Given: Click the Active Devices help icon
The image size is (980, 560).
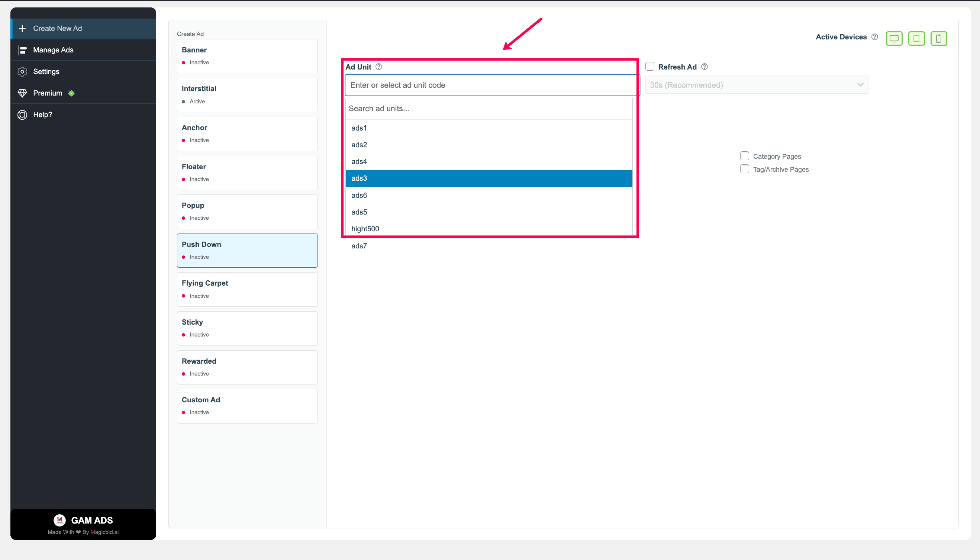Looking at the screenshot, I should [875, 37].
